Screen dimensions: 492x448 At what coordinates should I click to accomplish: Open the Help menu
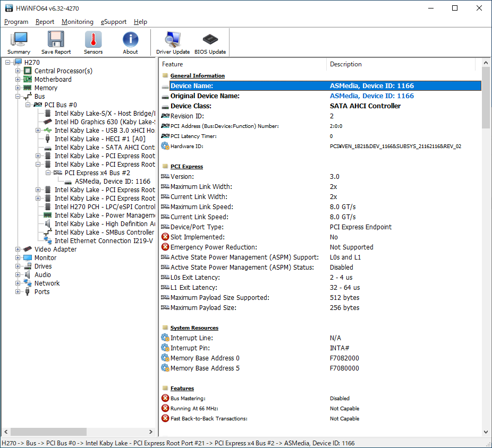[x=141, y=22]
